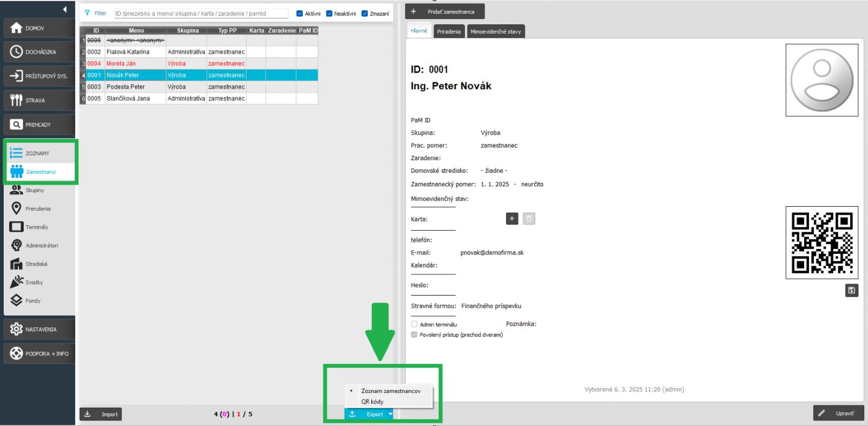Uncheck the Aktívni checkbox
Viewport: 868px width, 426px height.
coord(300,14)
